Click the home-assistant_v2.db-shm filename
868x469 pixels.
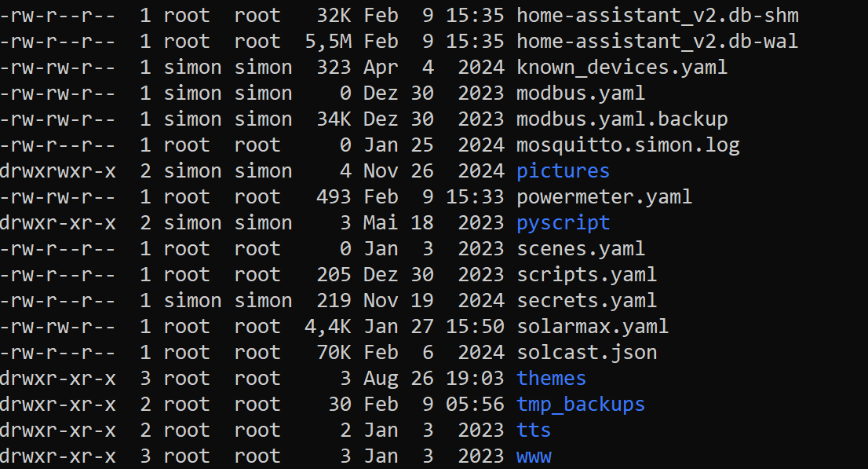658,15
